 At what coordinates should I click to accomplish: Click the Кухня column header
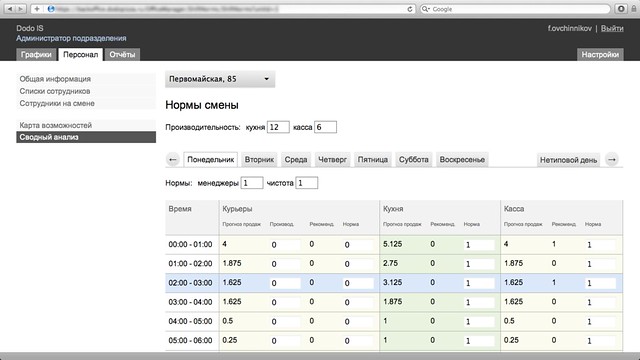[393, 209]
